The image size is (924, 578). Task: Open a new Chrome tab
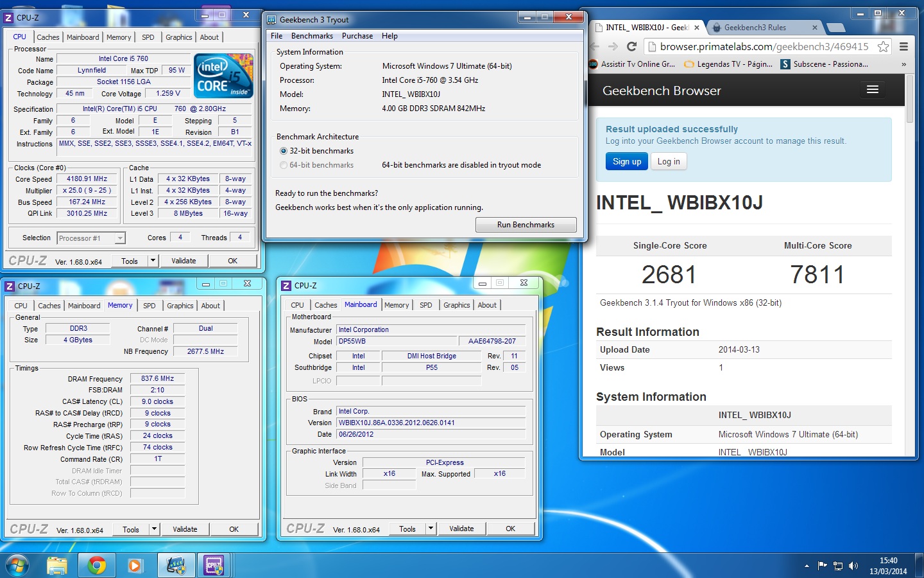click(x=835, y=28)
